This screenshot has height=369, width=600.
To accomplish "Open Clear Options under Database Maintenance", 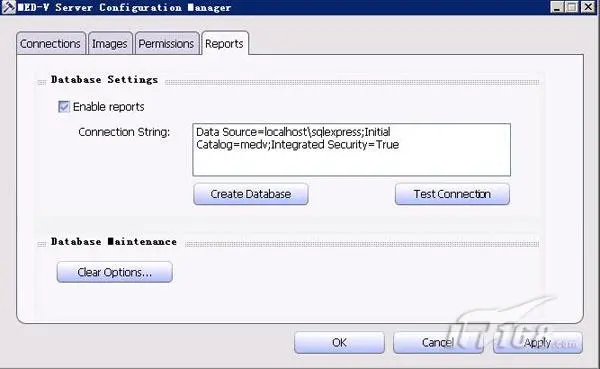I will pos(115,272).
